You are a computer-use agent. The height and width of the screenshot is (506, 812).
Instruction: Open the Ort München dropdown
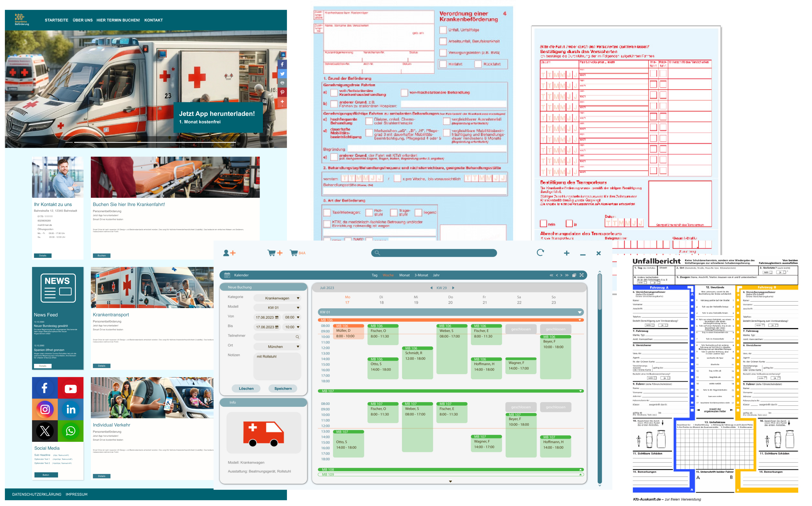[x=278, y=347]
